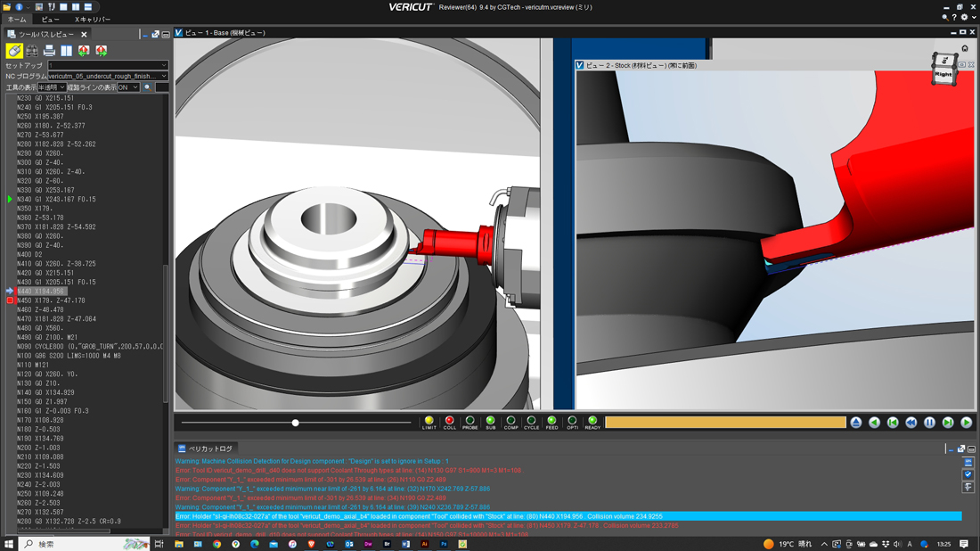
Task: Click the red collision marker beside N450
Action: point(10,300)
